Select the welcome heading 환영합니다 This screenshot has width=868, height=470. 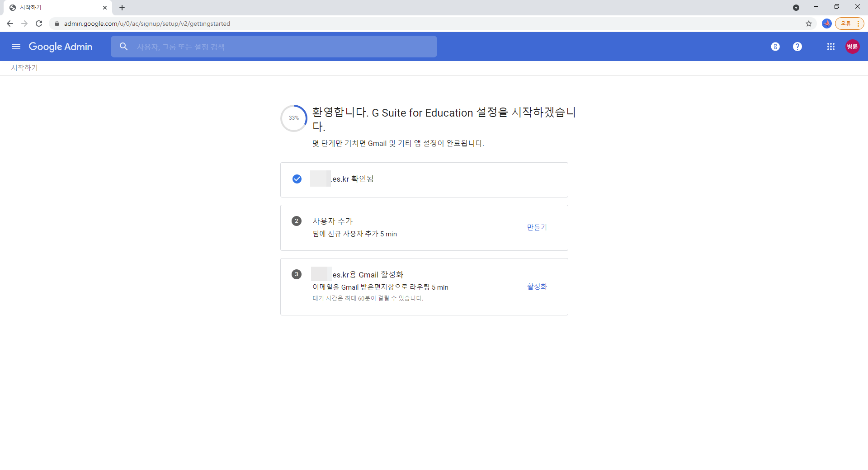pos(444,119)
